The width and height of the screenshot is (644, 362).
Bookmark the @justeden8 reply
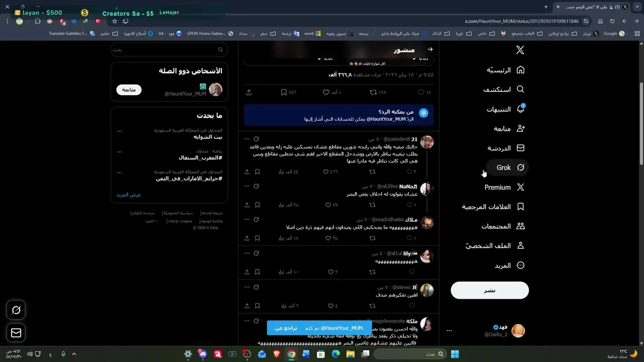[257, 172]
